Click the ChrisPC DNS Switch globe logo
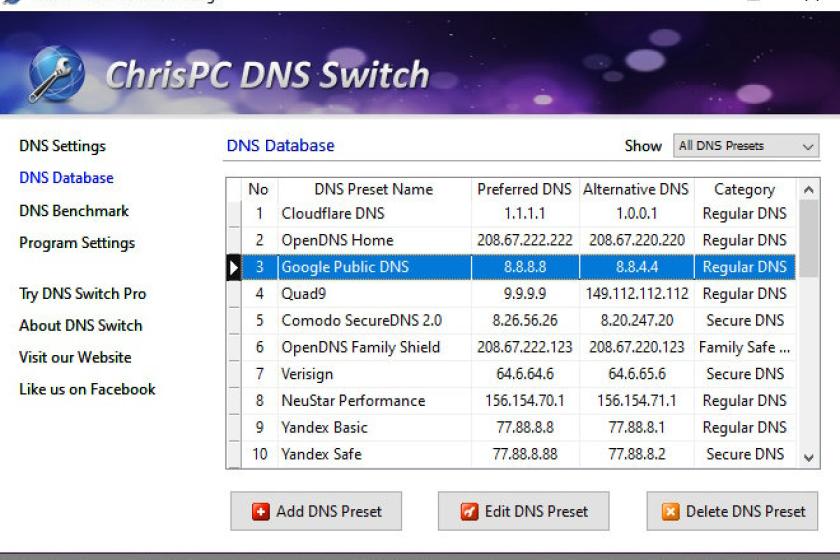The height and width of the screenshot is (560, 840). [56, 74]
